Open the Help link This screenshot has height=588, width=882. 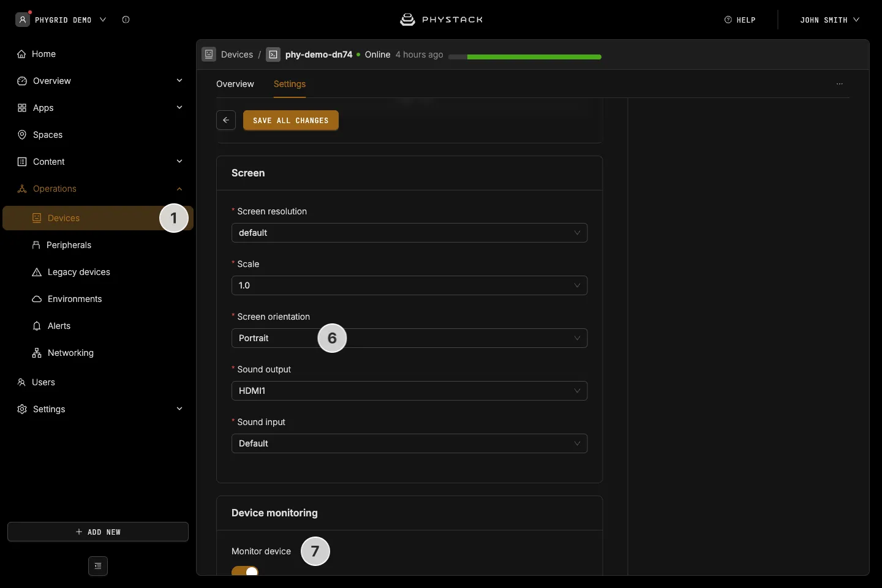[740, 20]
